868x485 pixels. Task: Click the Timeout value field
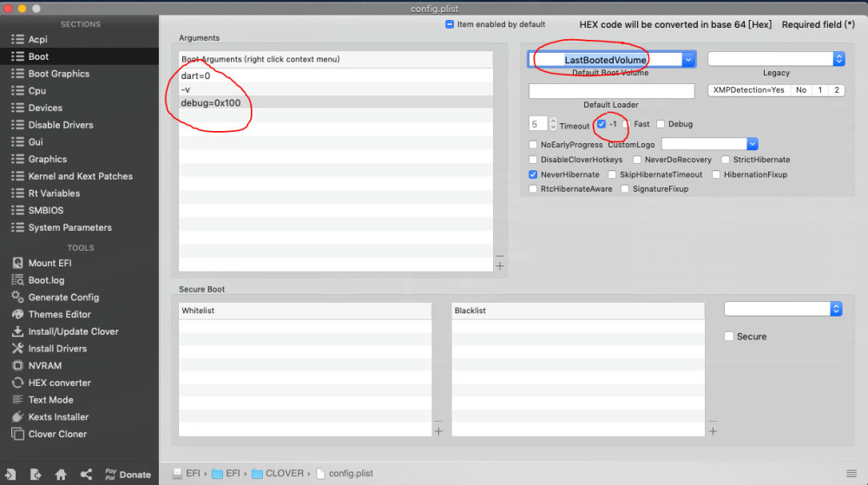pyautogui.click(x=538, y=124)
